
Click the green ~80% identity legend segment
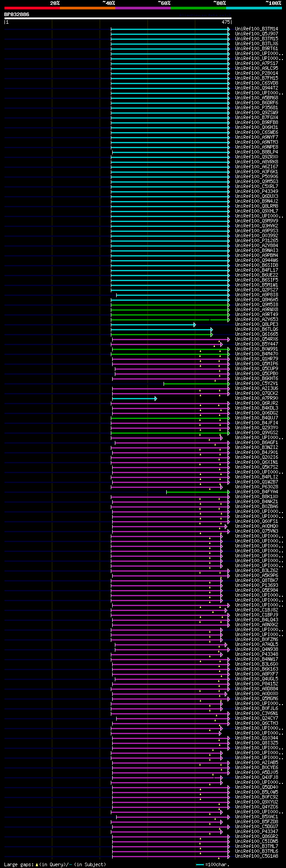198,8
